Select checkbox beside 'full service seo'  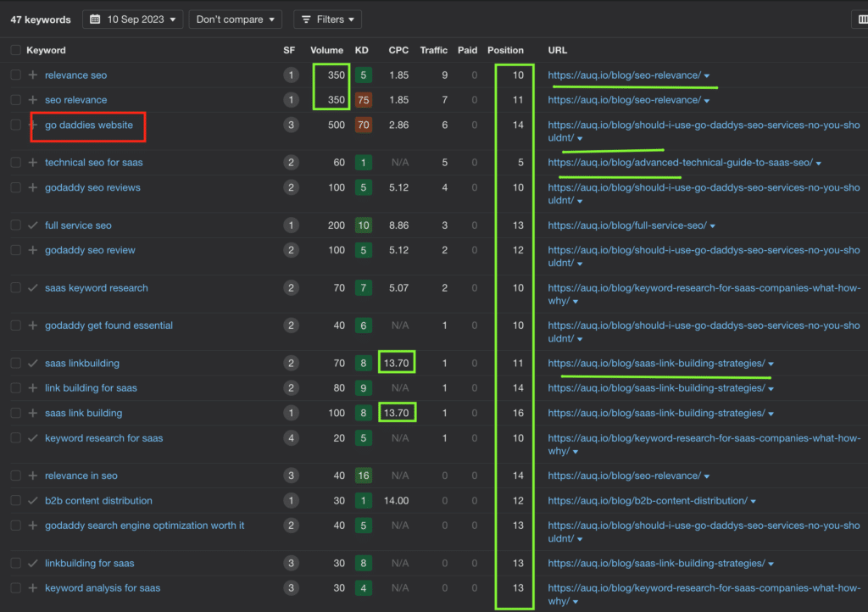15,225
